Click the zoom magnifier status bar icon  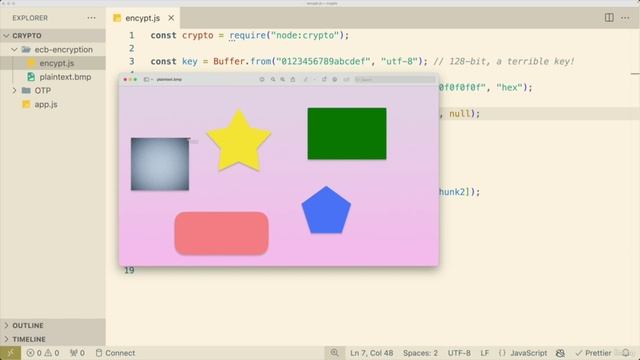click(334, 353)
